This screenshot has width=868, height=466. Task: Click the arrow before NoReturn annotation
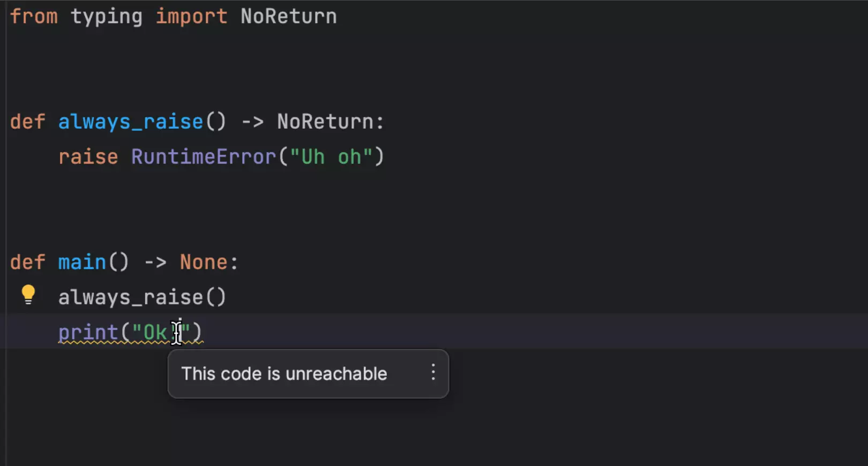point(252,122)
